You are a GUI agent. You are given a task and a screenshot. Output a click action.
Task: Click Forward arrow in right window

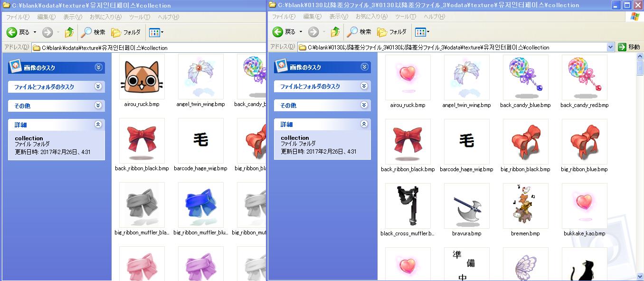coord(313,32)
